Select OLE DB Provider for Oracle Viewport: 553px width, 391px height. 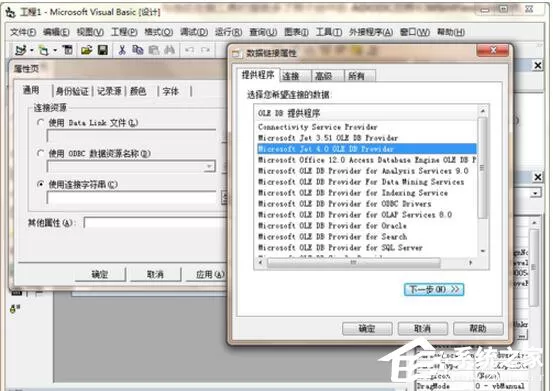pyautogui.click(x=367, y=226)
